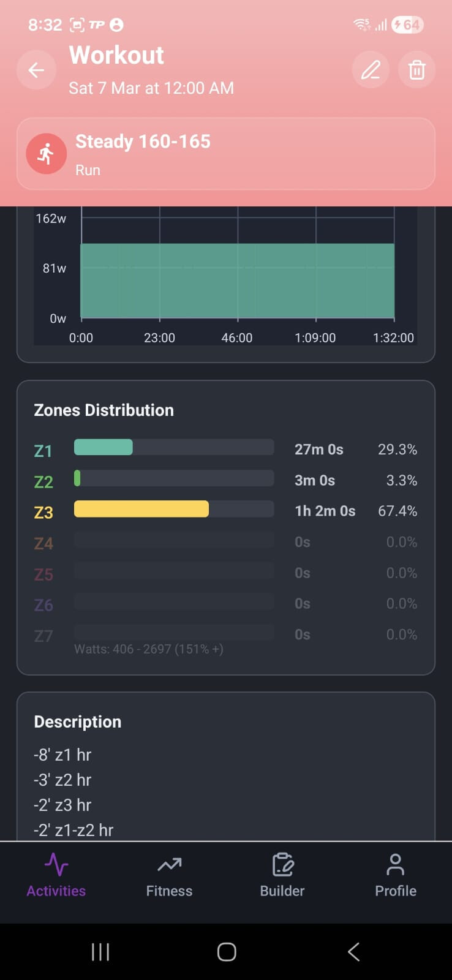Tap the Workout title text
Viewport: 452px width, 980px height.
coord(116,55)
